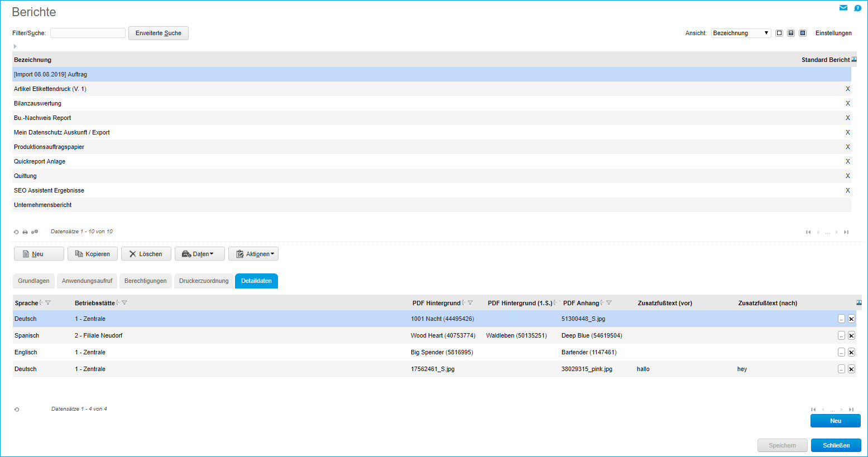Edit the 17562461_S.jpg row via ellipsis button
This screenshot has width=868, height=457.
coord(841,369)
